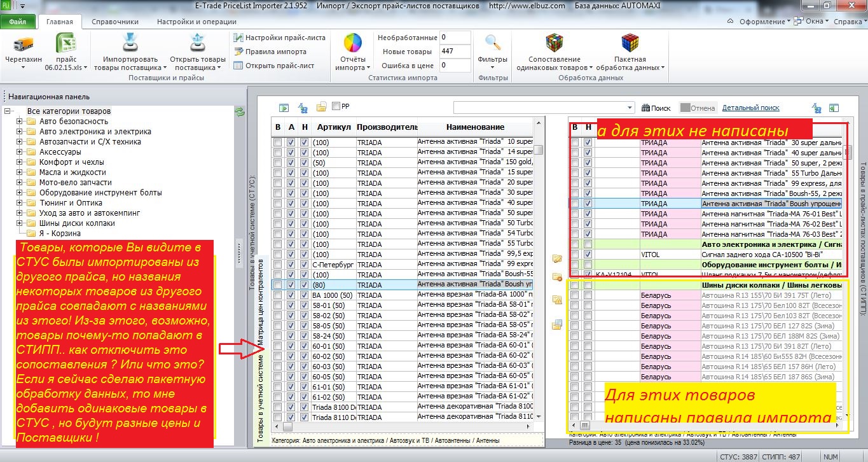Image resolution: width=868 pixels, height=462 pixels.
Task: Click the Пакетная обработка данных cube icon
Action: (630, 43)
